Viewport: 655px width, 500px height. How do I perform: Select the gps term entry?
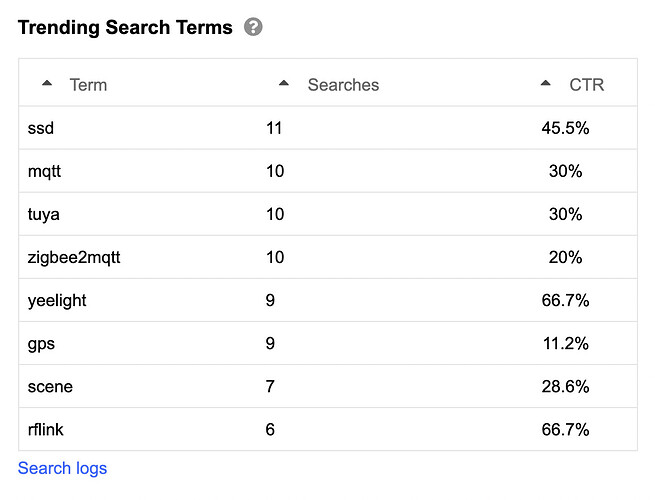[41, 344]
